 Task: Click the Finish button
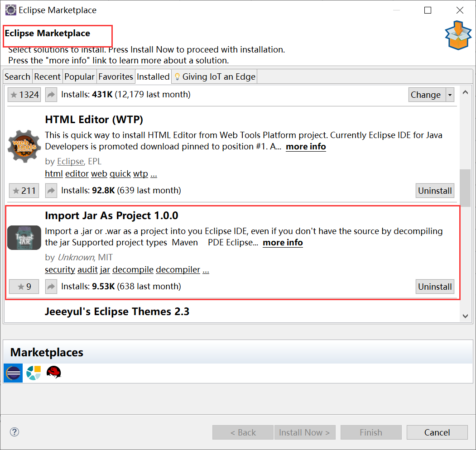(371, 432)
